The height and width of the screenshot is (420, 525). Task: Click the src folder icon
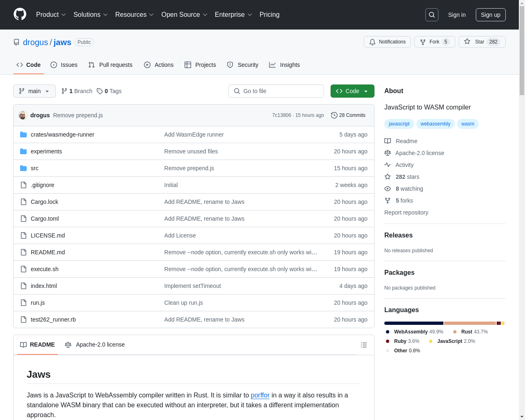tap(23, 168)
